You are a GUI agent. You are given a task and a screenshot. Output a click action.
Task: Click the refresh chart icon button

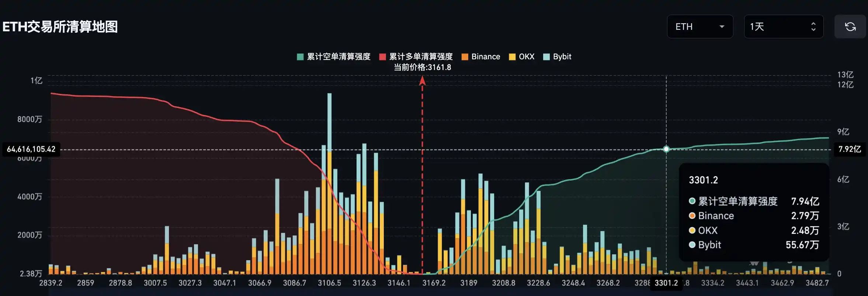(x=850, y=27)
